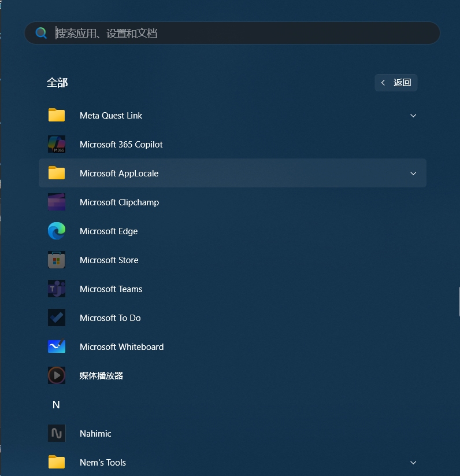The height and width of the screenshot is (476, 460).
Task: Jump via the N letter header
Action: point(56,405)
